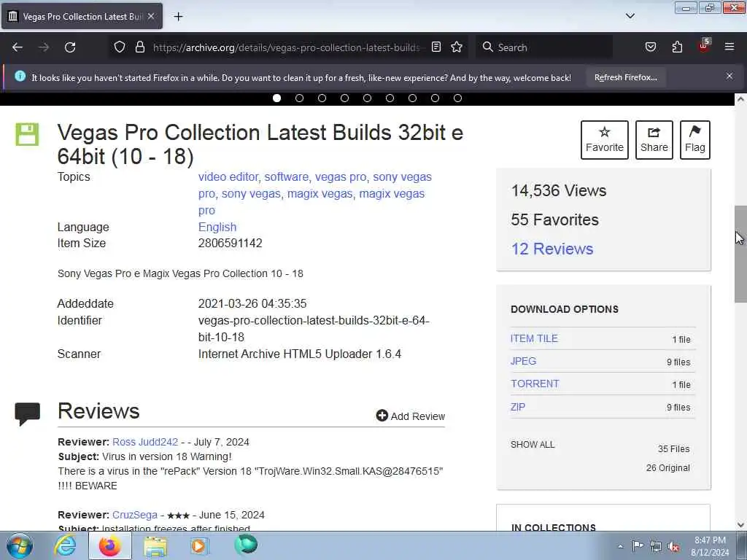Click Add Review plus icon
Image resolution: width=747 pixels, height=560 pixels.
pos(382,416)
